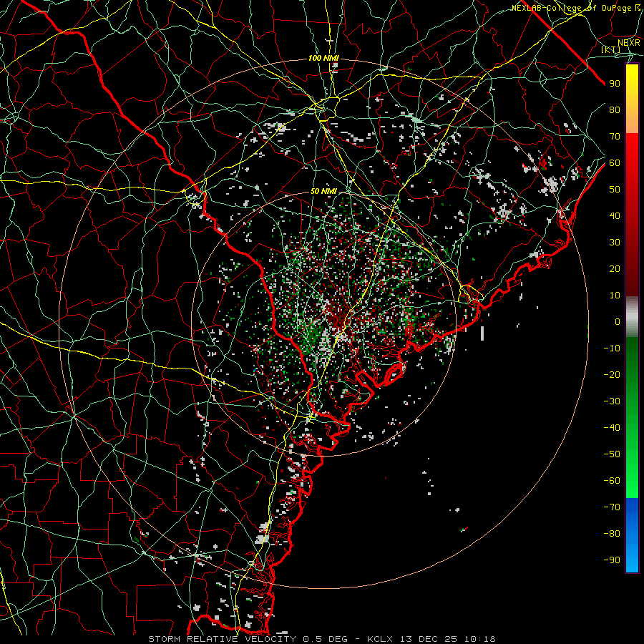Select the -80 value on the velocity scale
The image size is (644, 644).
[x=612, y=534]
